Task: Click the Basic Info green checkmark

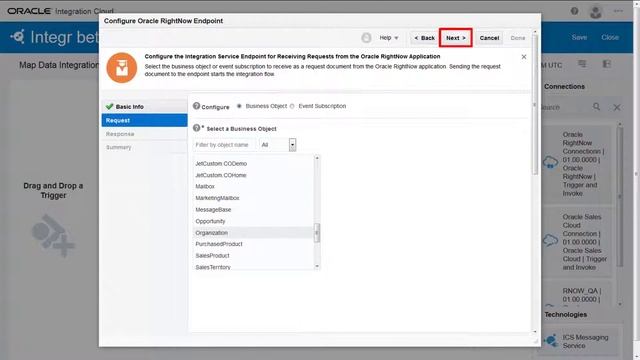Action: [x=109, y=107]
